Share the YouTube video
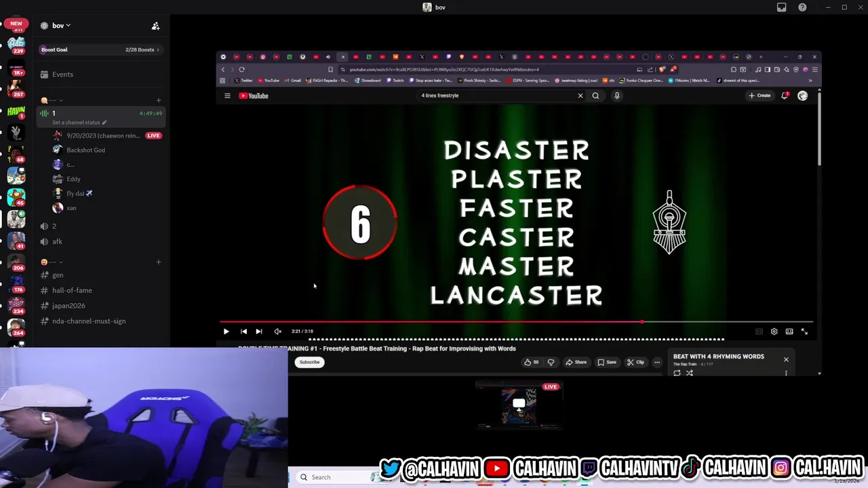This screenshot has height=488, width=868. click(x=576, y=362)
